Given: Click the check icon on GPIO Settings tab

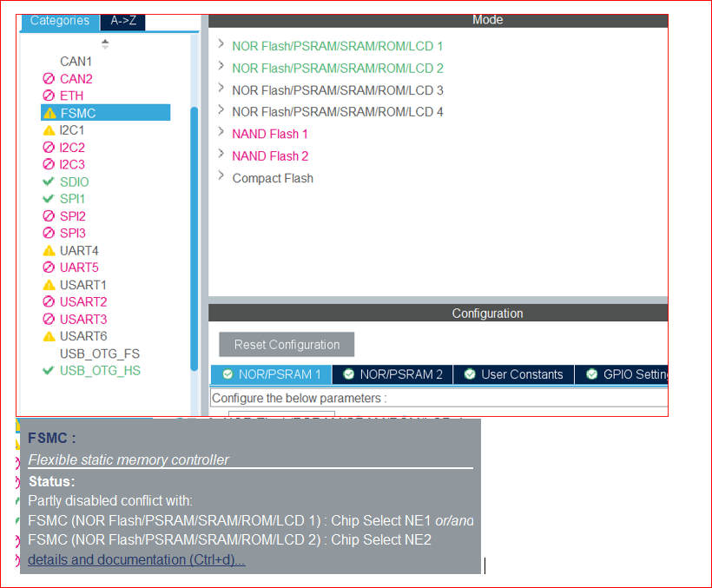Looking at the screenshot, I should 591,374.
